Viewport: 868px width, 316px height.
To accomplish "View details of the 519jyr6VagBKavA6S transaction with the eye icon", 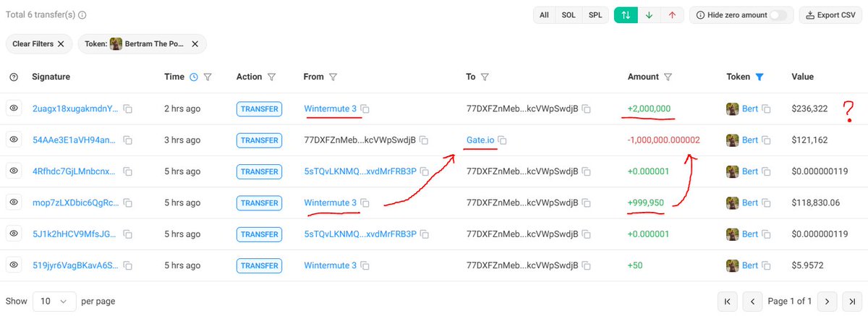I will coord(13,265).
